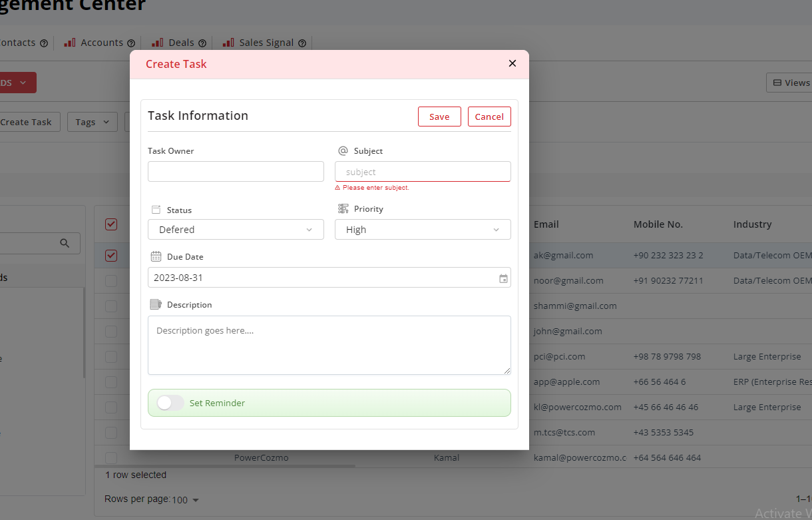Screen dimensions: 812x520
Task: Click into the Subject input field
Action: pos(423,172)
